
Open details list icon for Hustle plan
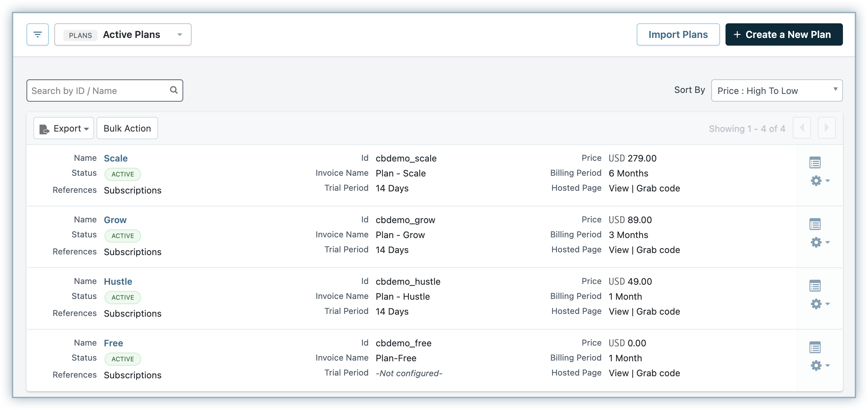coord(815,286)
